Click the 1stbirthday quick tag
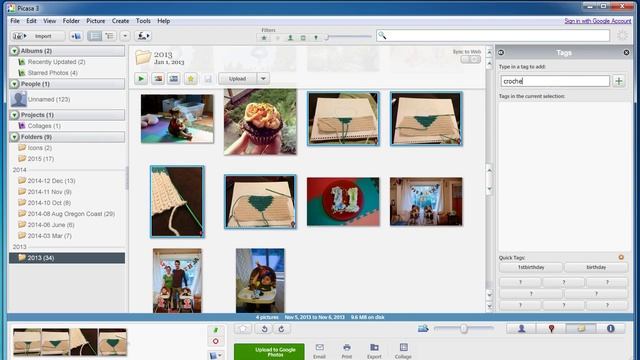 point(531,267)
